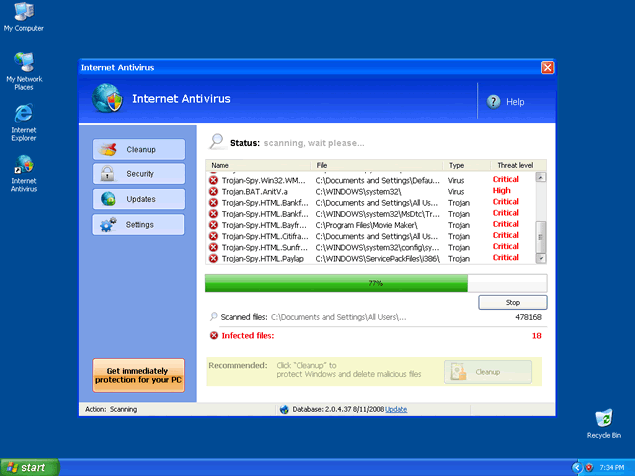
Task: Open Internet Antivirus desktop shortcut
Action: click(23, 164)
